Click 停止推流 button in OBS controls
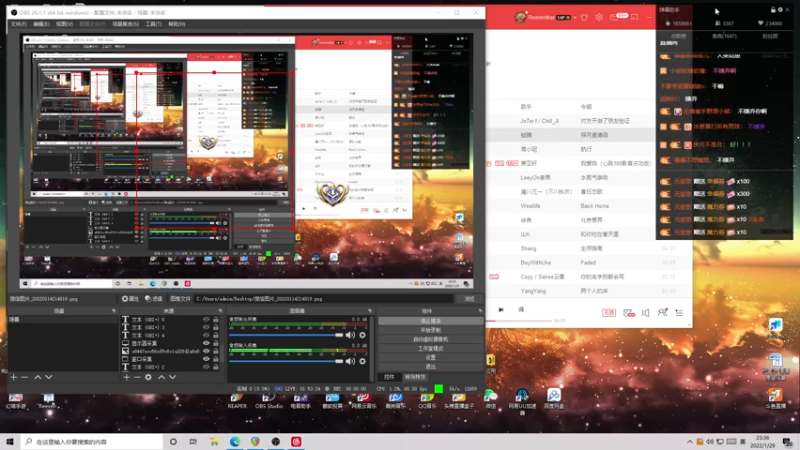Screen dimensions: 800x450 431,321
